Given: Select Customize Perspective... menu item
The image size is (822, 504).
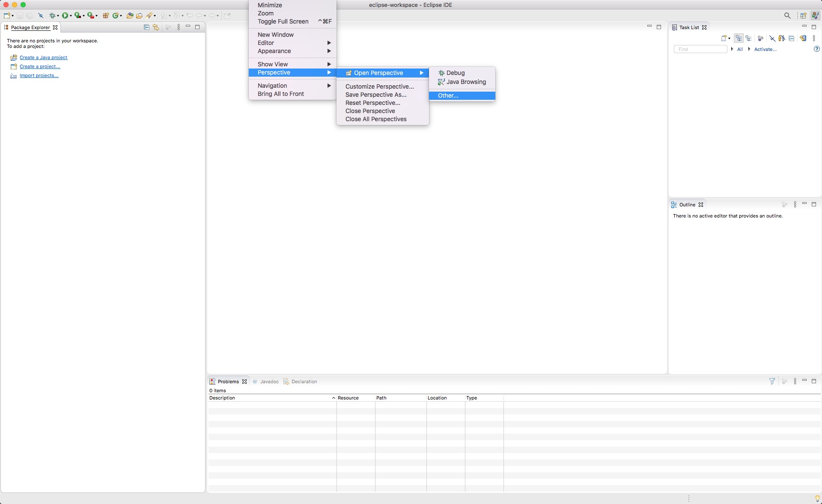Looking at the screenshot, I should point(383,86).
